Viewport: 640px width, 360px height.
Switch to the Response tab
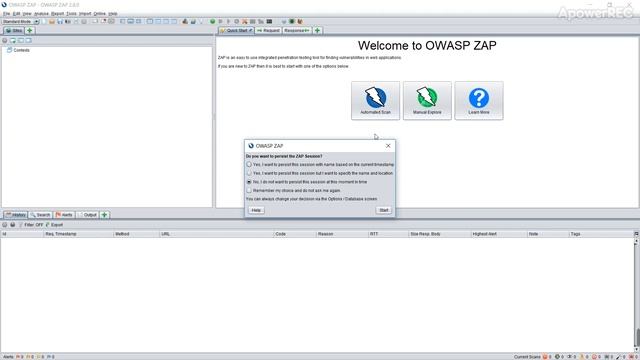(x=297, y=31)
